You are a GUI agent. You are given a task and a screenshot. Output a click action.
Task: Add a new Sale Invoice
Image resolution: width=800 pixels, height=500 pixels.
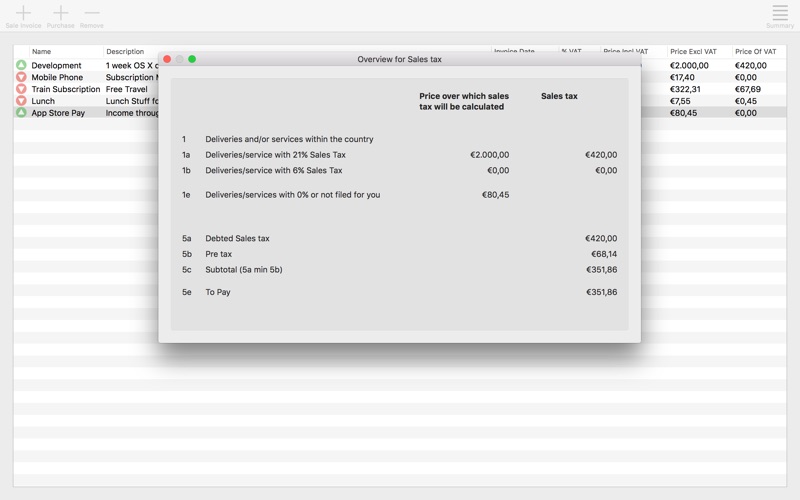click(x=23, y=16)
